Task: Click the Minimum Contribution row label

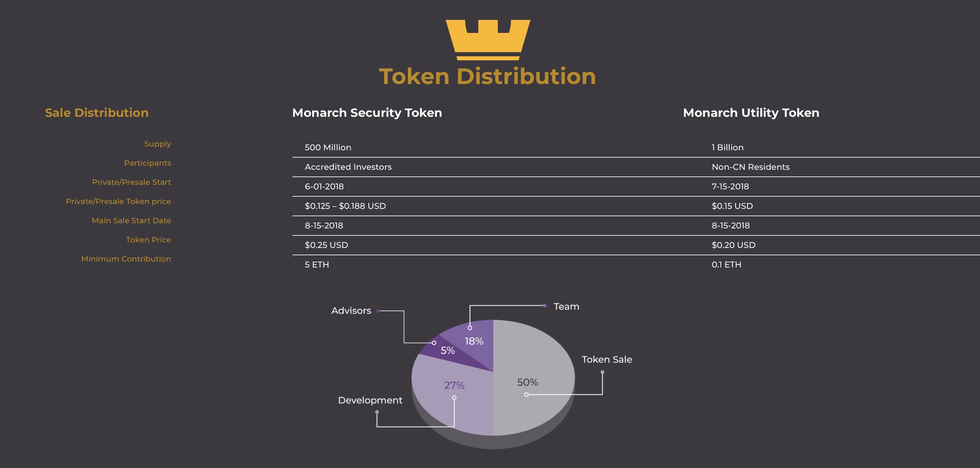Action: point(126,259)
